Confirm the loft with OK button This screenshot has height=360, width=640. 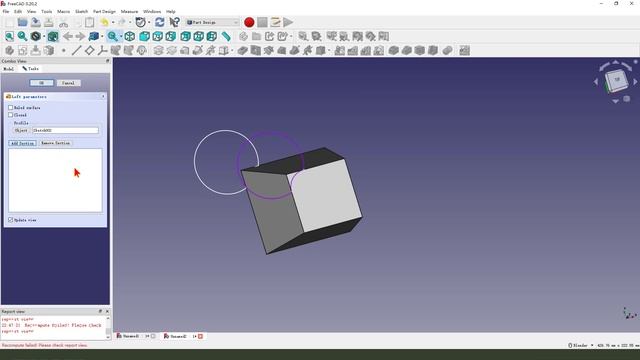41,83
